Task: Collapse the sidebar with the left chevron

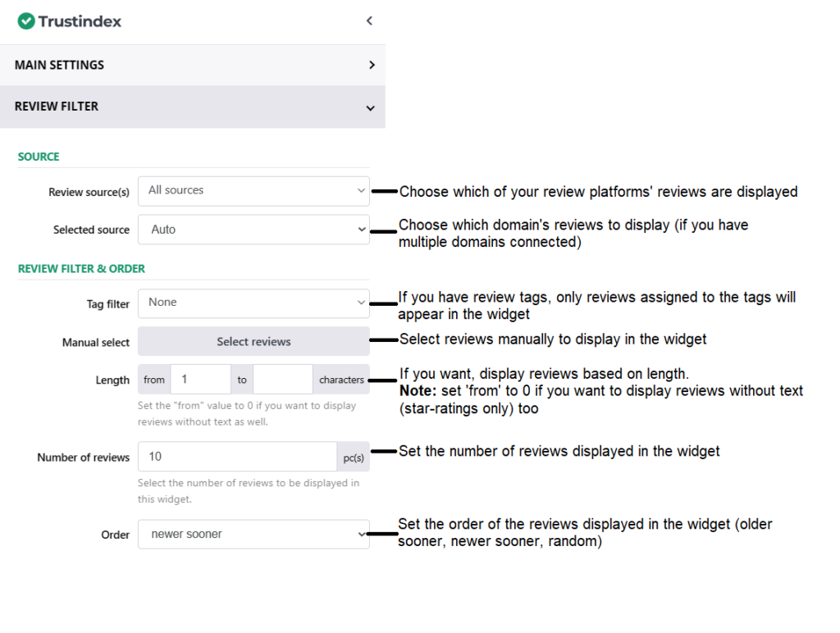Action: coord(369,21)
